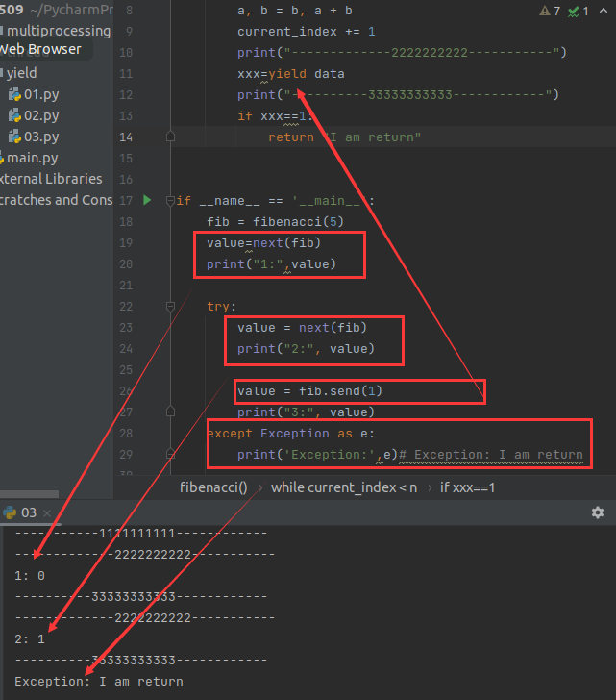
Task: Click print("3:", value) code line
Action: click(x=306, y=412)
